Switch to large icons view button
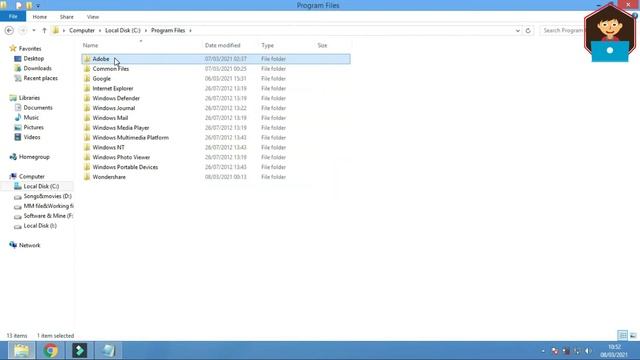The width and height of the screenshot is (640, 360). [x=633, y=336]
